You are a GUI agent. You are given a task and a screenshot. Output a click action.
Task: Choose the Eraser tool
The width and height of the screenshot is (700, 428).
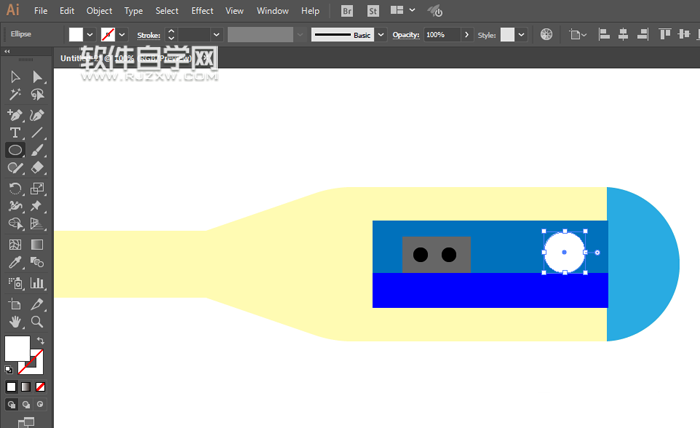point(38,168)
